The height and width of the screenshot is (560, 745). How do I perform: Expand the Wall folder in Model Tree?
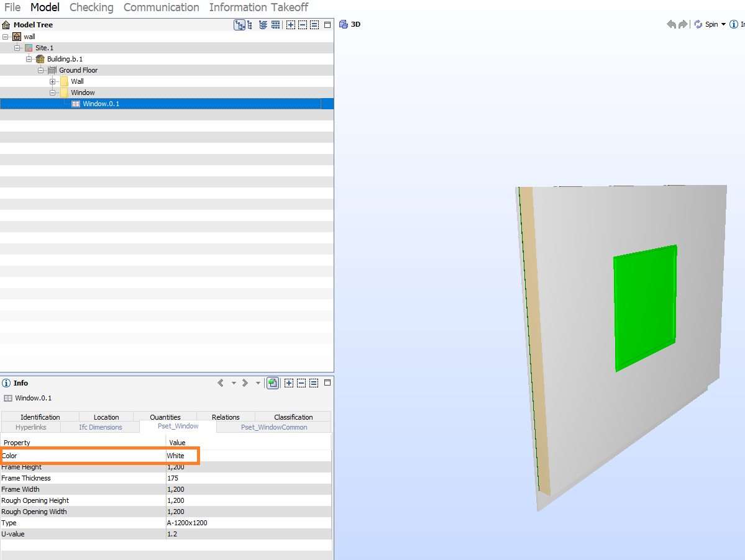pos(53,81)
